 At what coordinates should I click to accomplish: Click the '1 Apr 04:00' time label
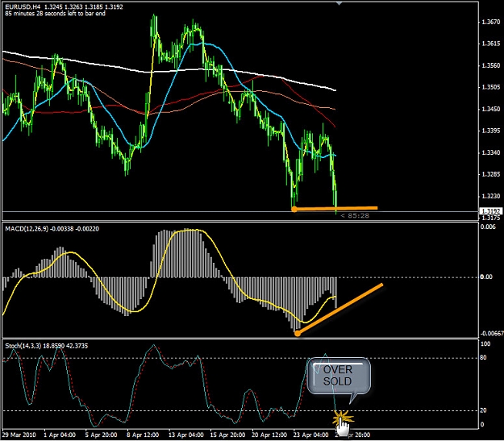click(x=60, y=435)
